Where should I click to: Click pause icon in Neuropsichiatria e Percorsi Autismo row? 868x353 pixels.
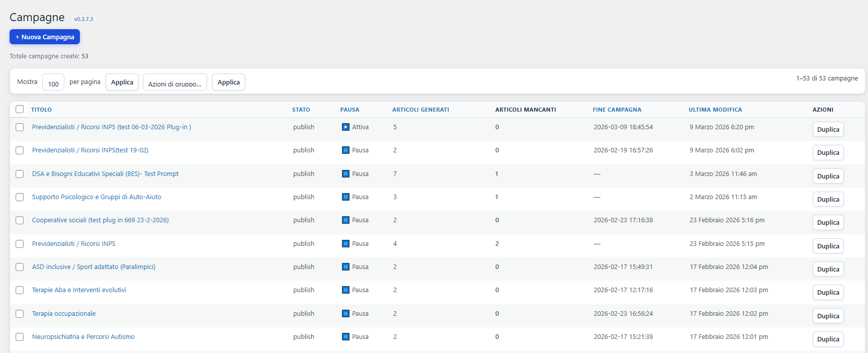coord(346,337)
